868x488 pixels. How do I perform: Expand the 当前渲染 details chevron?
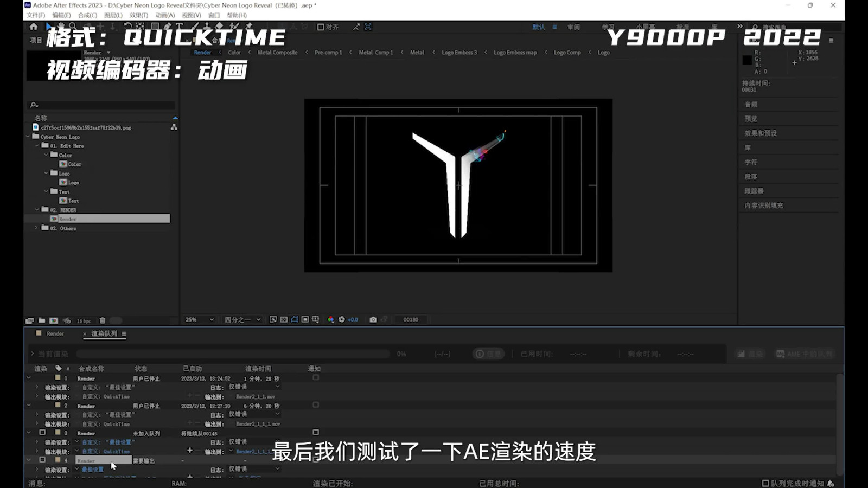tap(33, 354)
